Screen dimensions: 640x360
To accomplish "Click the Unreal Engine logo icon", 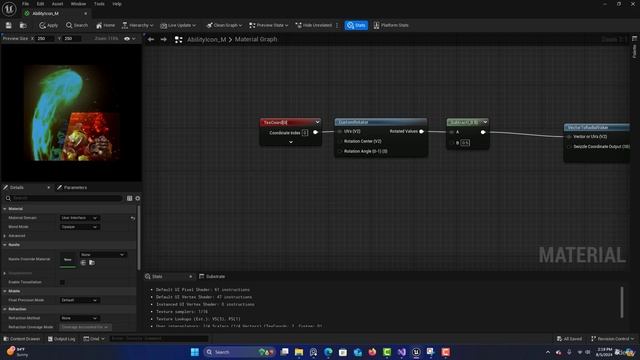I will click(9, 9).
